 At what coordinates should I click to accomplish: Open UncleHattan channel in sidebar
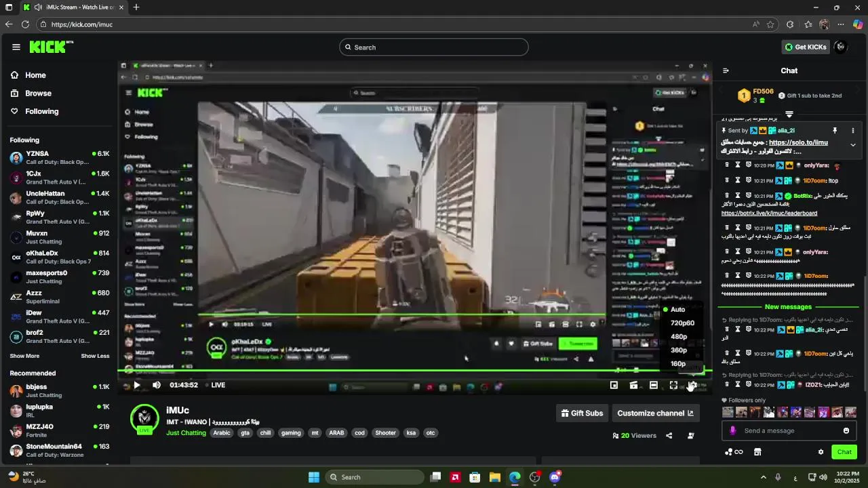click(59, 197)
